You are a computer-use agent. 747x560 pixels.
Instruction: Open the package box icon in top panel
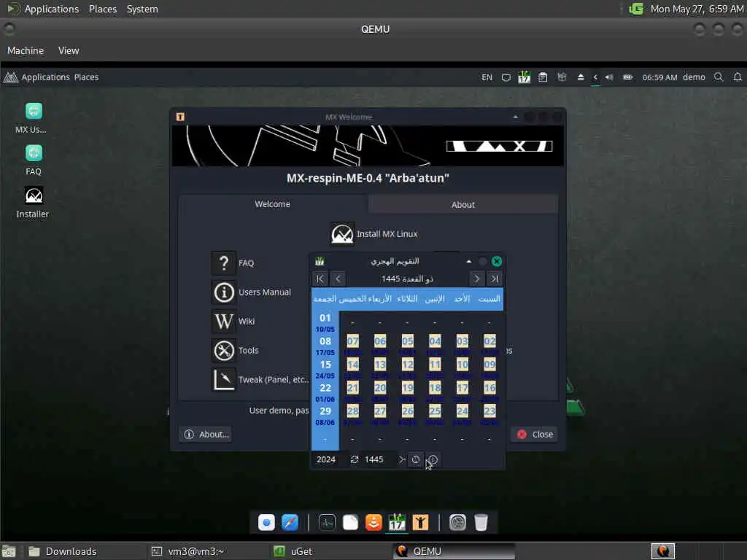(562, 77)
